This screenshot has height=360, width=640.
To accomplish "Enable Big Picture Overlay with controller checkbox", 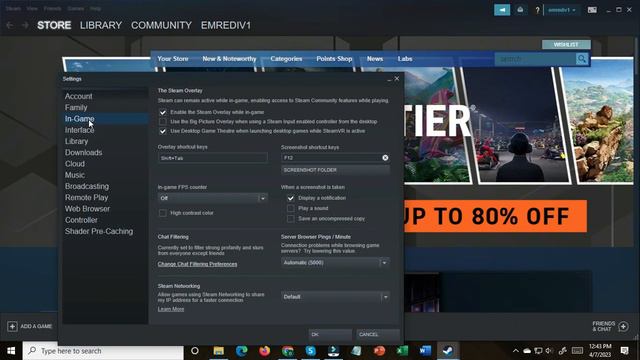I will coord(162,122).
